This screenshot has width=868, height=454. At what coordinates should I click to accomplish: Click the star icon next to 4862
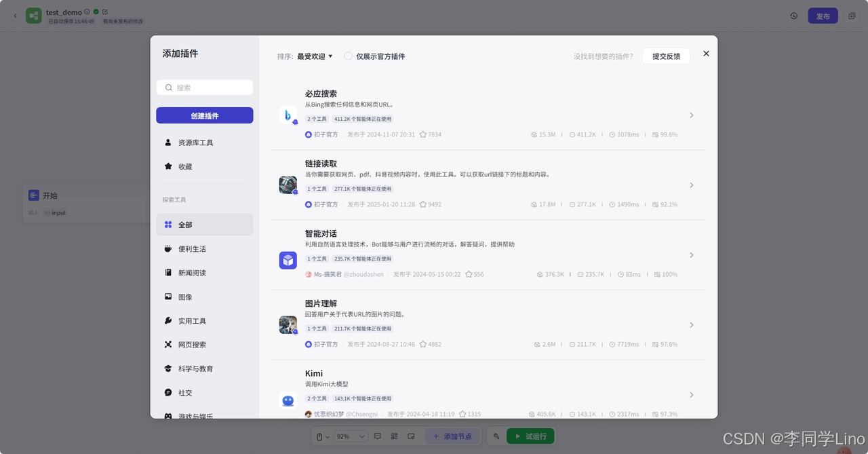(x=423, y=344)
